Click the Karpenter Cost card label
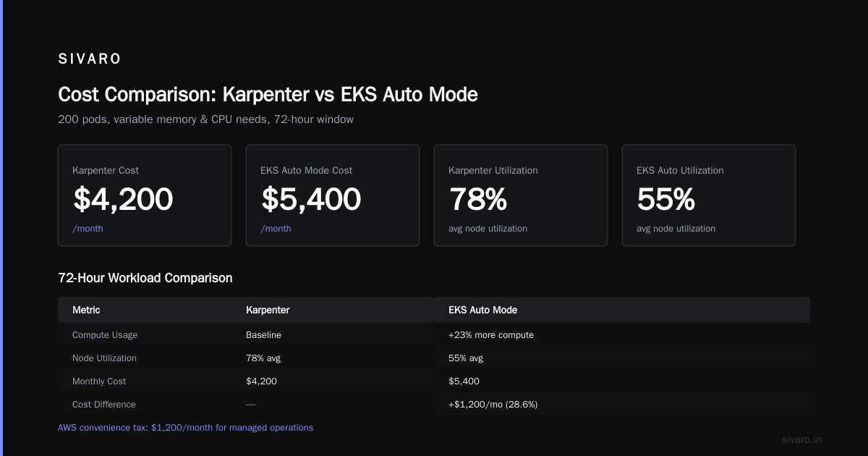The image size is (868, 456). point(106,170)
